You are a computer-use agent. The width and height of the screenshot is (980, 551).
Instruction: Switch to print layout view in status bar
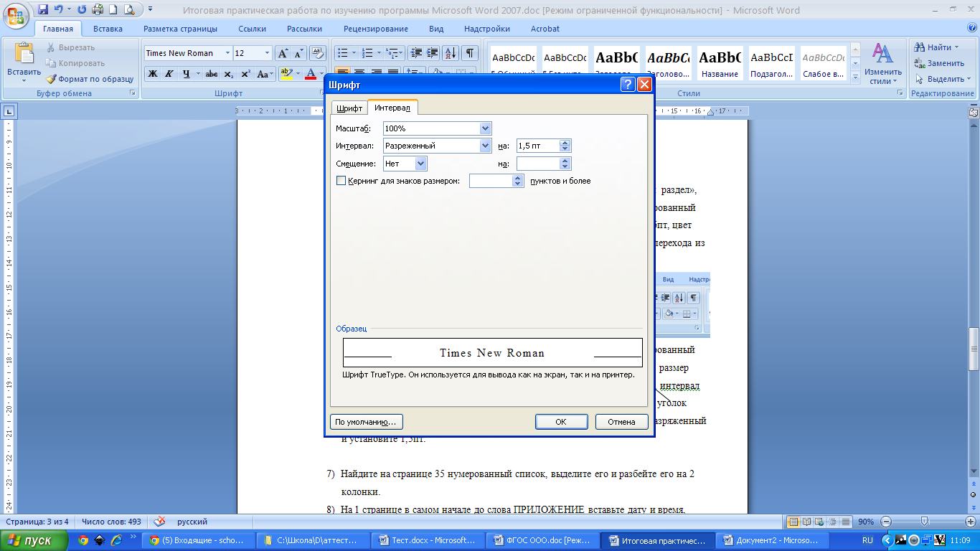click(x=793, y=522)
